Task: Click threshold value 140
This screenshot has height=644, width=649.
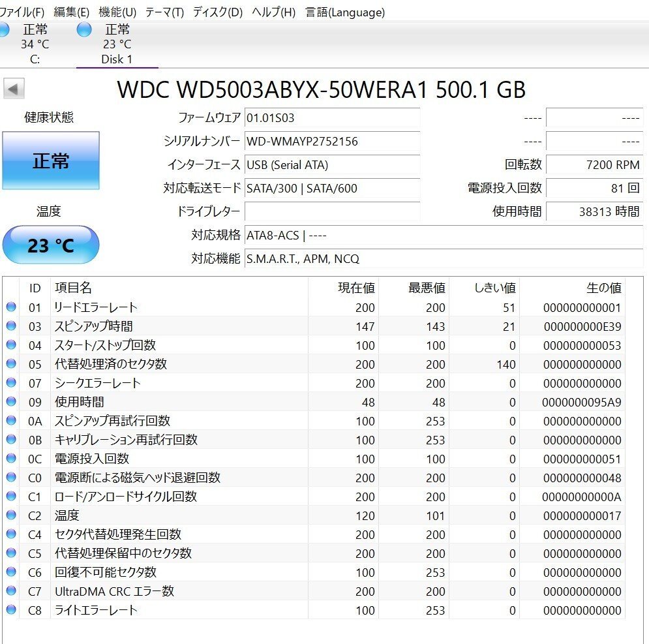Action: pos(506,365)
